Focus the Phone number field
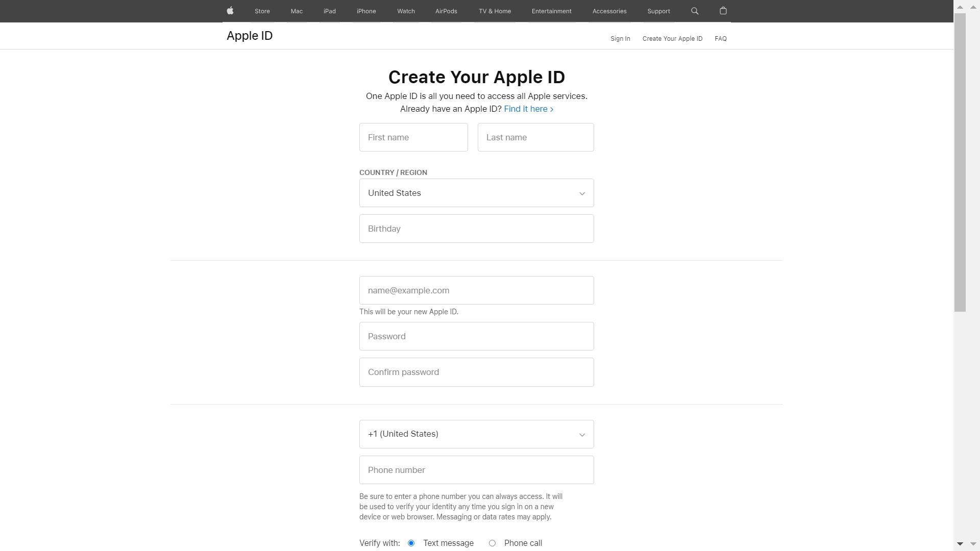 pyautogui.click(x=476, y=470)
